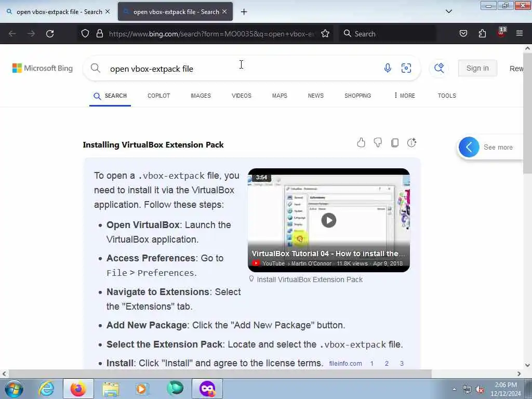Switch to the NEWS tab
Viewport: 532px width, 399px height.
click(x=316, y=96)
